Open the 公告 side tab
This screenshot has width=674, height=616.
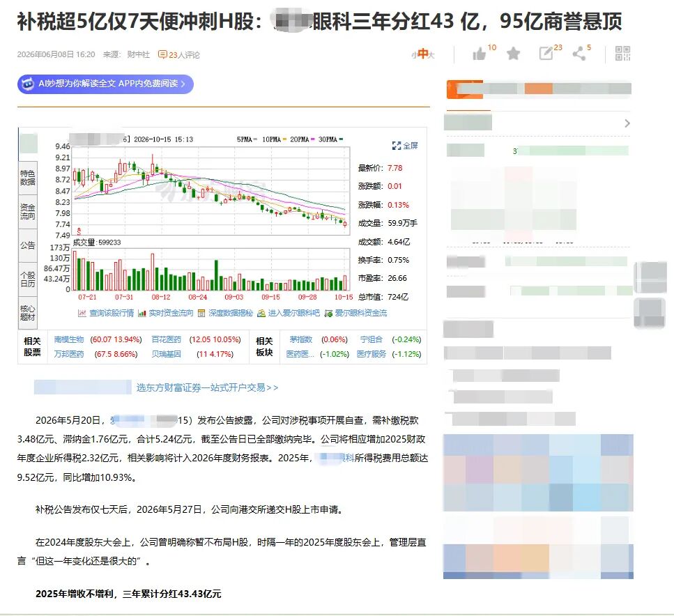pos(28,245)
